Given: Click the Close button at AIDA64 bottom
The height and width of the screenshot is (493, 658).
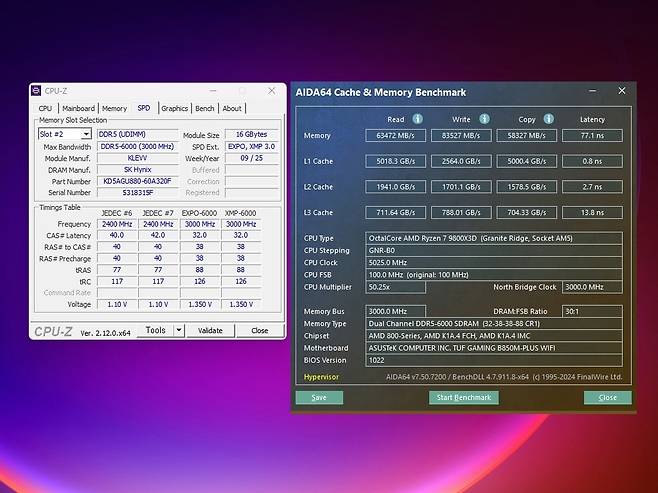Looking at the screenshot, I should [608, 397].
